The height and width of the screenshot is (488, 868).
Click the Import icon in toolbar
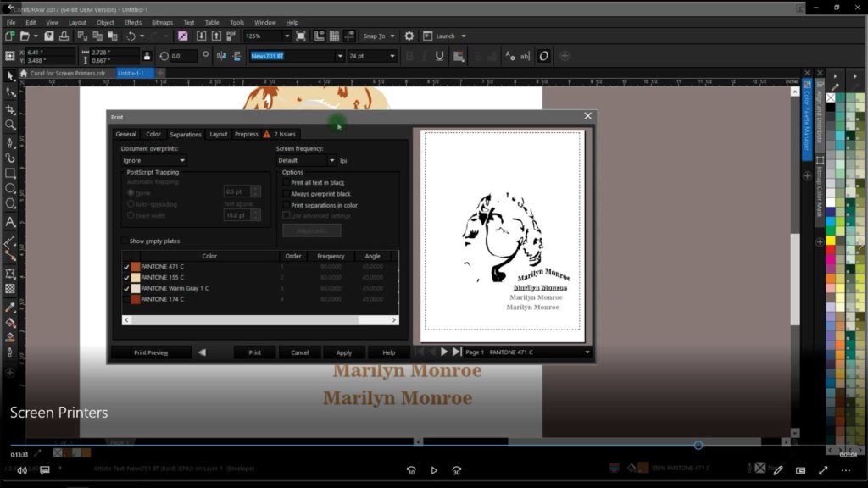click(201, 36)
